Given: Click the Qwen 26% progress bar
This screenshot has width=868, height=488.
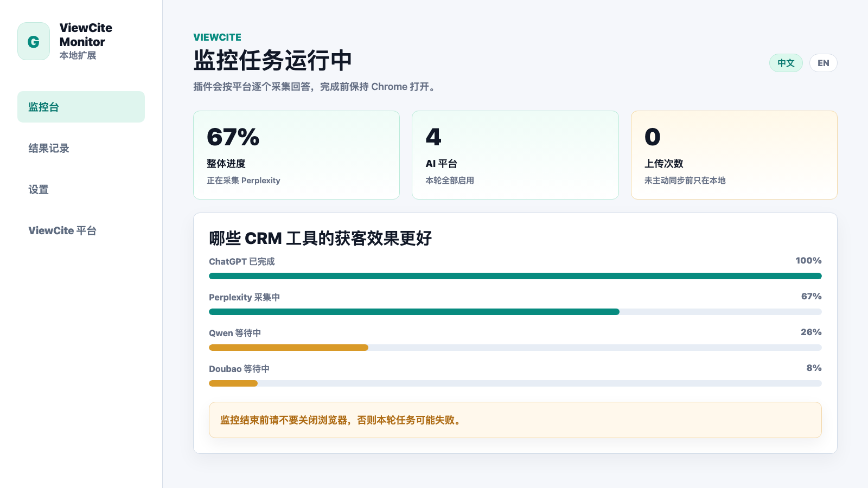Looking at the screenshot, I should coord(515,348).
